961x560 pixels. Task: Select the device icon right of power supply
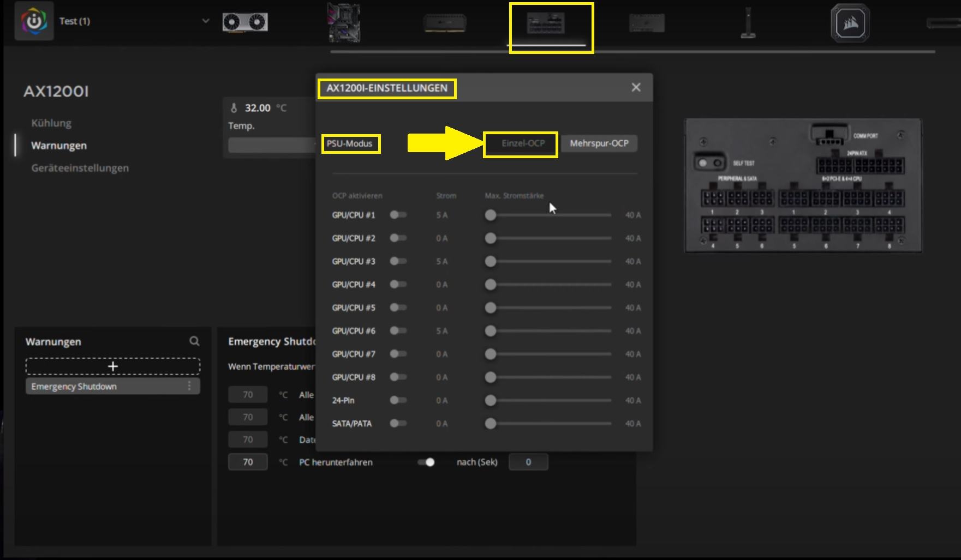[647, 23]
